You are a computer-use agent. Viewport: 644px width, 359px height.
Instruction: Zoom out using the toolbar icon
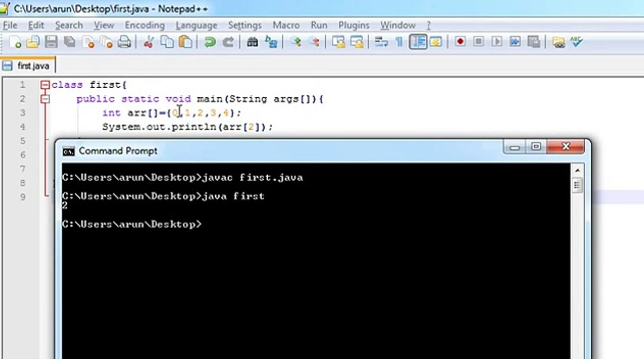tap(314, 42)
